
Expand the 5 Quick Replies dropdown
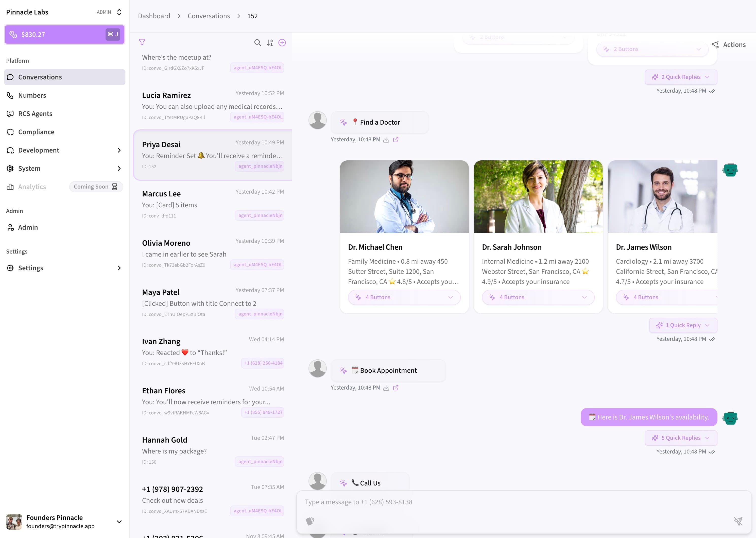[681, 438]
